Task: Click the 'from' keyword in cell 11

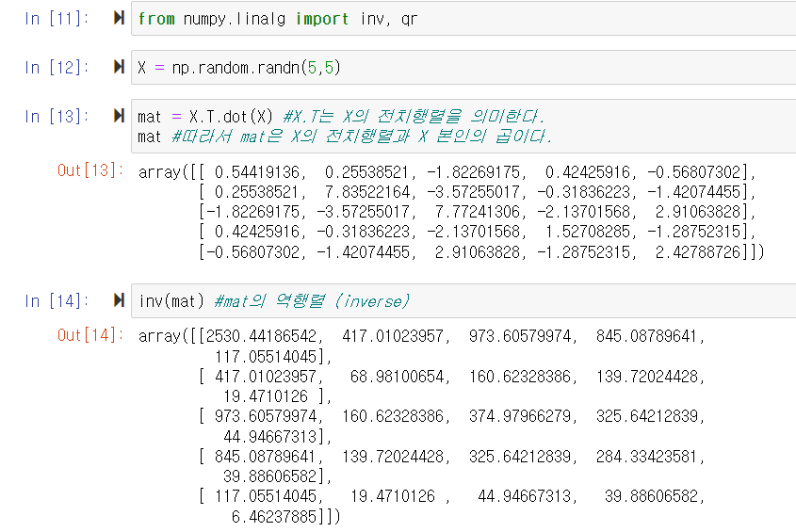Action: (x=156, y=19)
